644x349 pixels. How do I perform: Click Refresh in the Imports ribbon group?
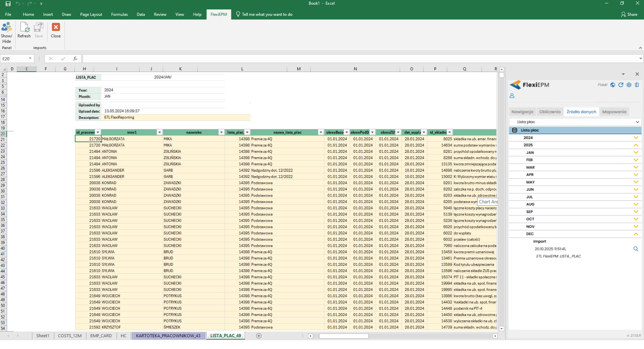click(x=24, y=30)
